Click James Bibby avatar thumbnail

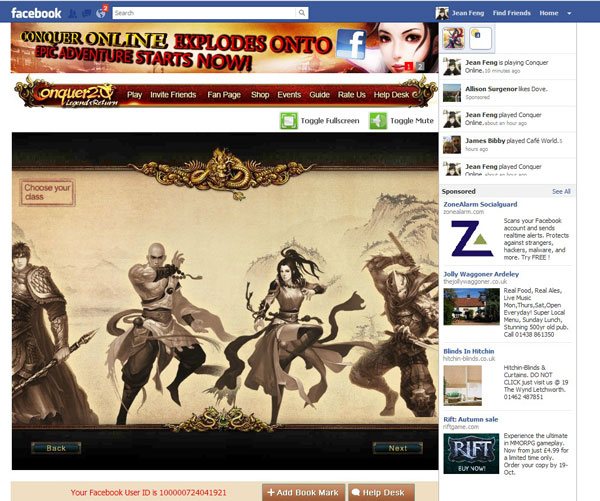(452, 145)
